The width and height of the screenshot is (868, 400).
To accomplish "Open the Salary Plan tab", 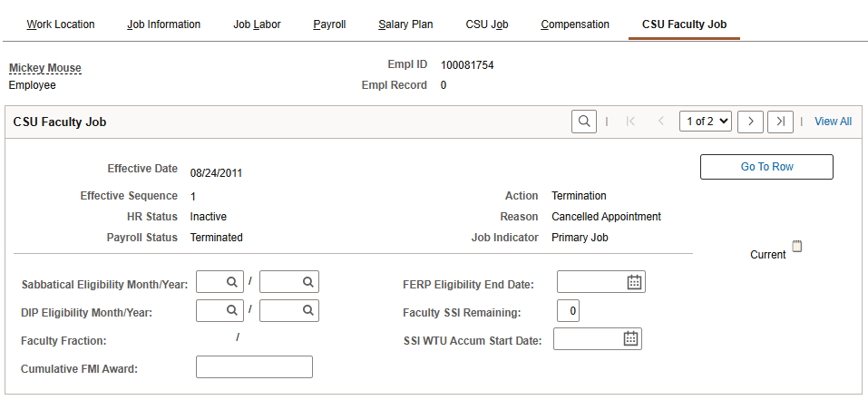I will click(x=405, y=24).
